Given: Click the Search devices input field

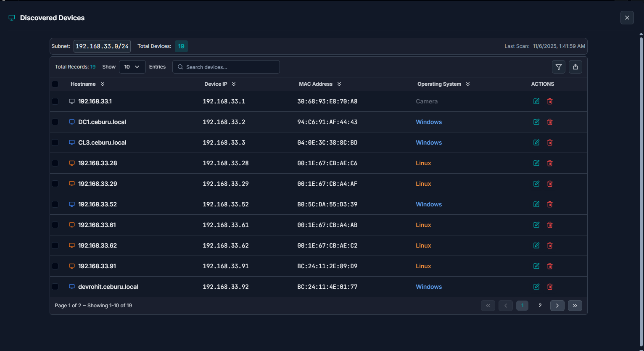Looking at the screenshot, I should click(x=226, y=67).
